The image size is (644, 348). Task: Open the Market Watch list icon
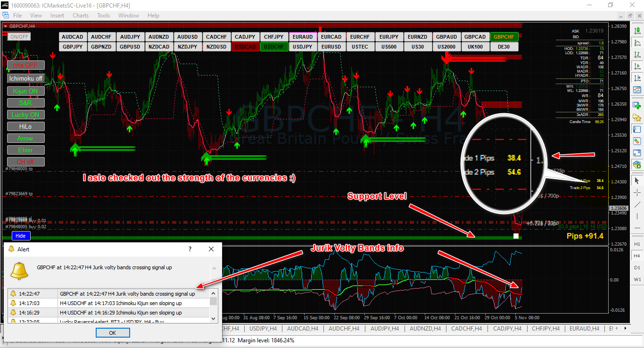pyautogui.click(x=637, y=129)
